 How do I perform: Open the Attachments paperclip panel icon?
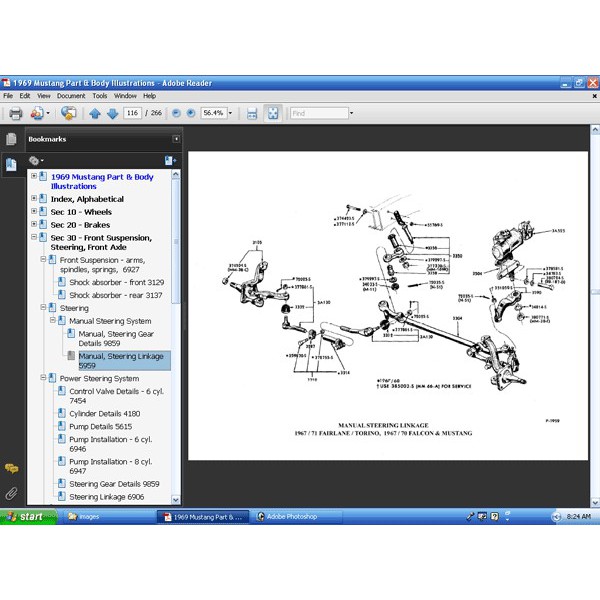(11, 493)
